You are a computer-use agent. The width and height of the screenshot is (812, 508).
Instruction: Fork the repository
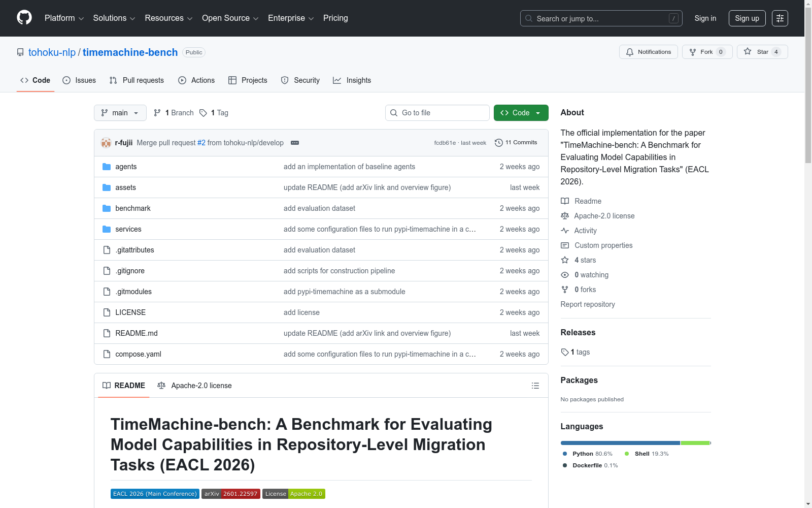pyautogui.click(x=707, y=52)
